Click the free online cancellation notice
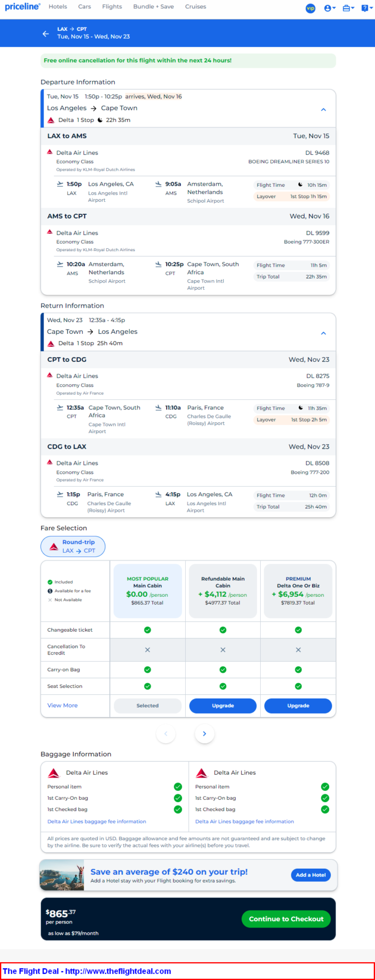 click(188, 60)
